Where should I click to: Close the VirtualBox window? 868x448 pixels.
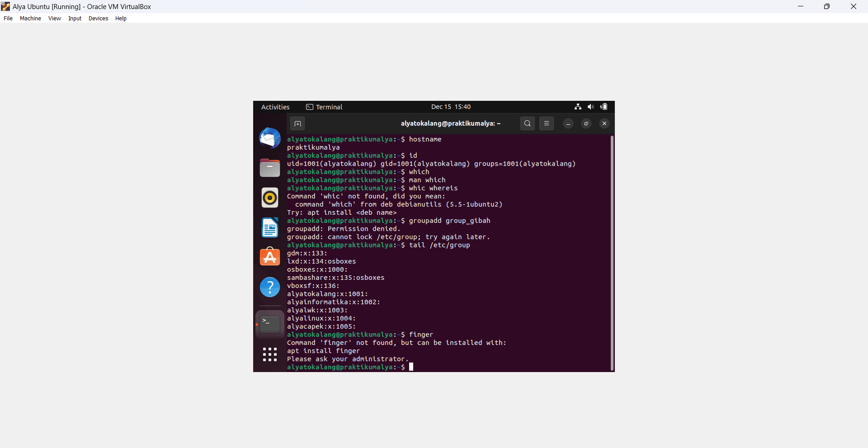854,6
